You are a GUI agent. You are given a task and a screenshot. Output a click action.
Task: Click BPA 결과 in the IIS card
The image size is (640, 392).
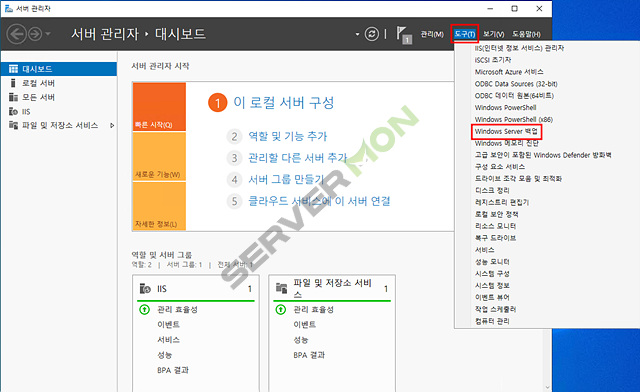[x=173, y=370]
